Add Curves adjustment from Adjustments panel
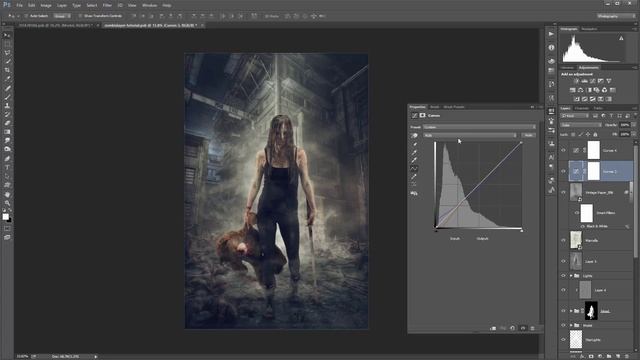The height and width of the screenshot is (360, 640). [x=592, y=81]
